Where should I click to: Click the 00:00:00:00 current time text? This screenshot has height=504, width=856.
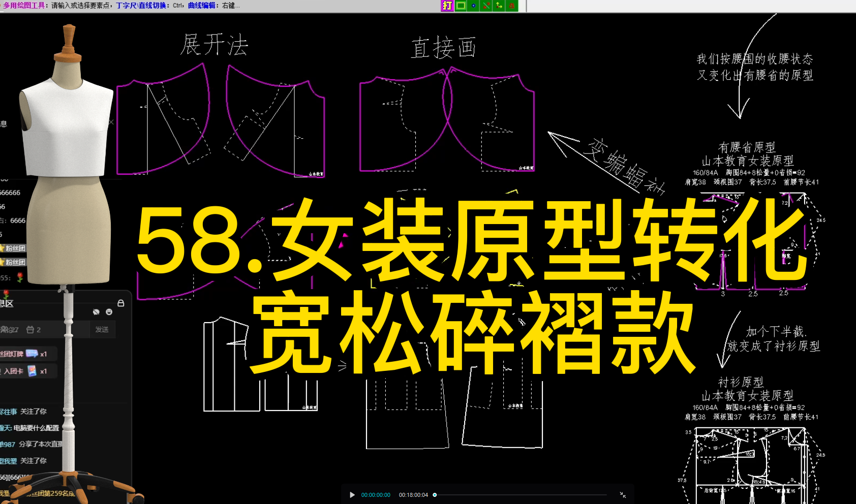[x=376, y=495]
